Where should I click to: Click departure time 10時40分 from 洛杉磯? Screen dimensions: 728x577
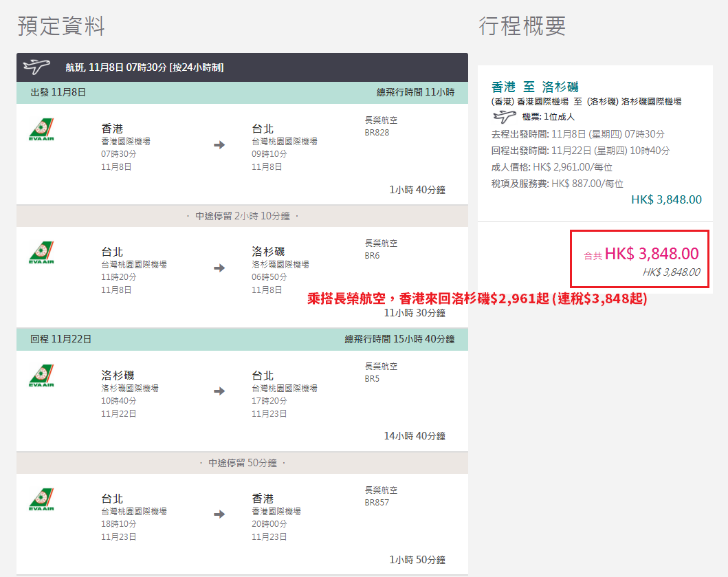[119, 400]
